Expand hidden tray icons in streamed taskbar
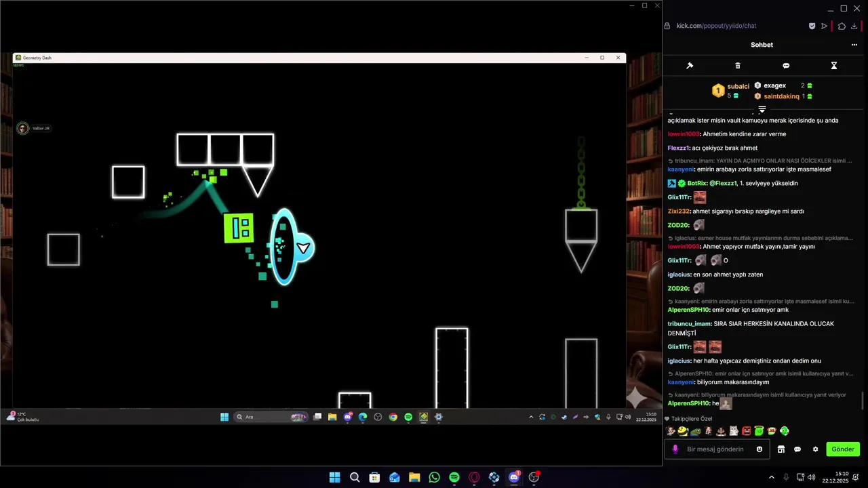 point(531,417)
